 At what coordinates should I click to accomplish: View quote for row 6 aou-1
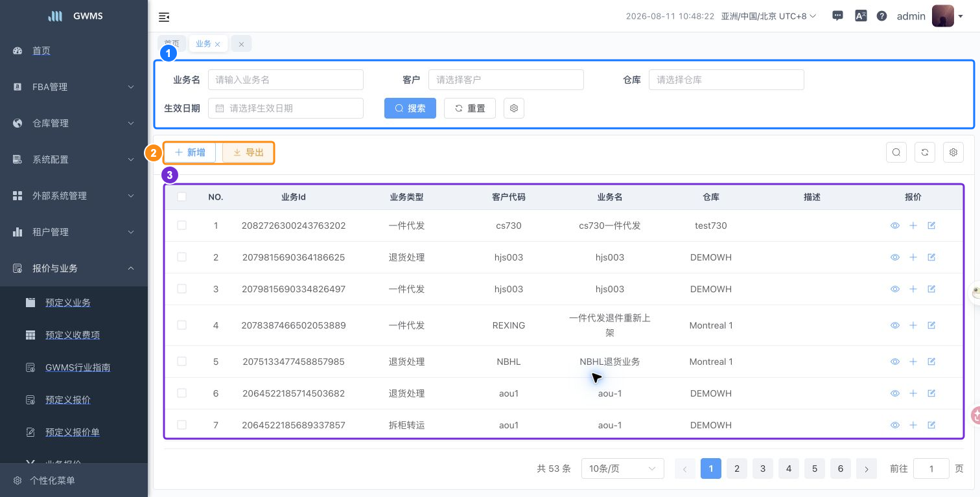(x=895, y=393)
